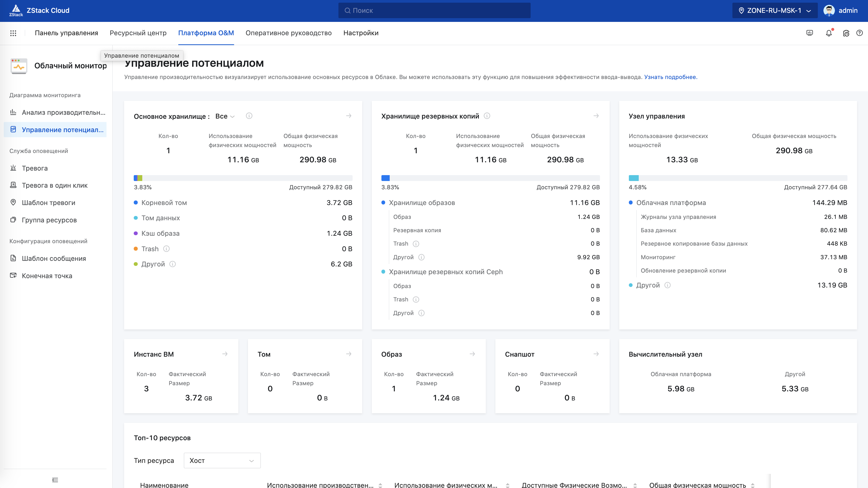The image size is (868, 488).
Task: Open the help question mark icon
Action: coord(859,33)
